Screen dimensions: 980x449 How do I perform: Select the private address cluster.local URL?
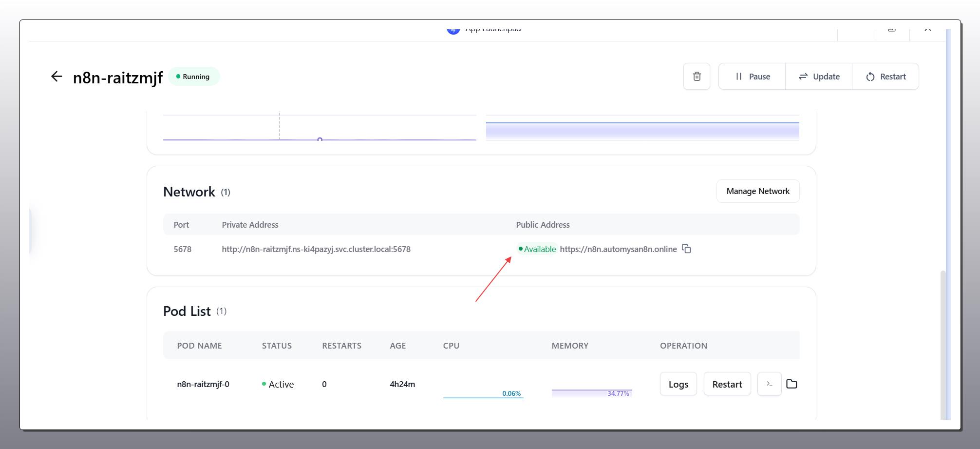316,249
